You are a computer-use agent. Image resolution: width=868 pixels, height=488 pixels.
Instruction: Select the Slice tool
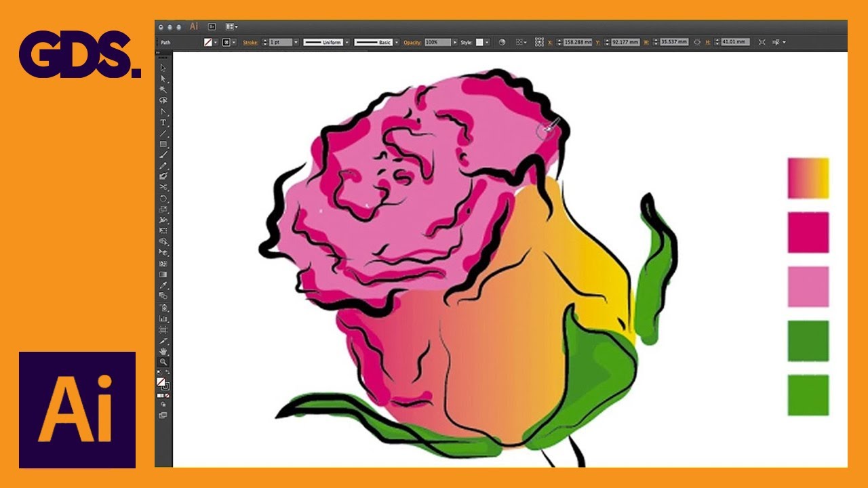[163, 340]
